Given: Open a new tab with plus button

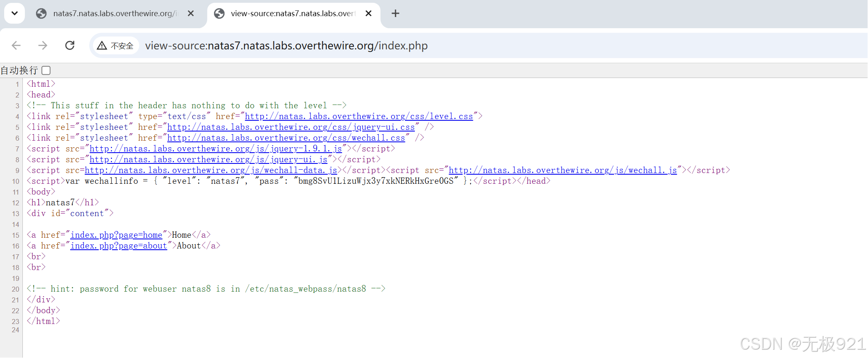Looking at the screenshot, I should point(395,13).
